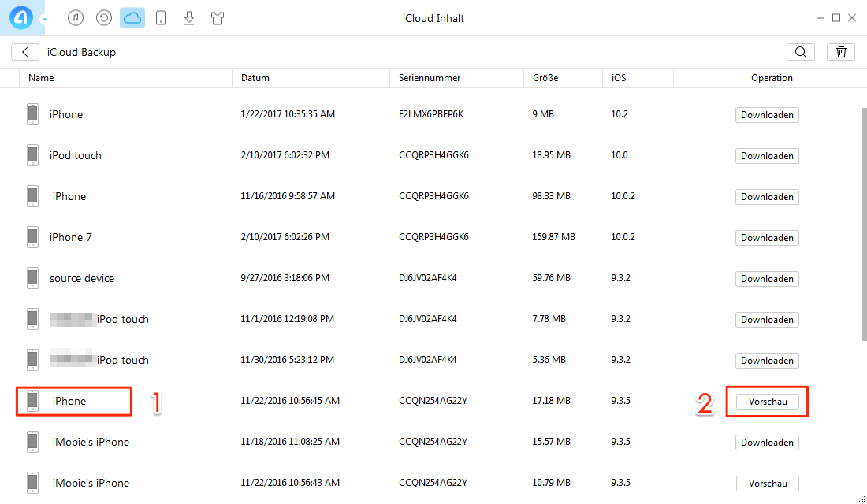
Task: Open the device manager phone icon
Action: 161,17
